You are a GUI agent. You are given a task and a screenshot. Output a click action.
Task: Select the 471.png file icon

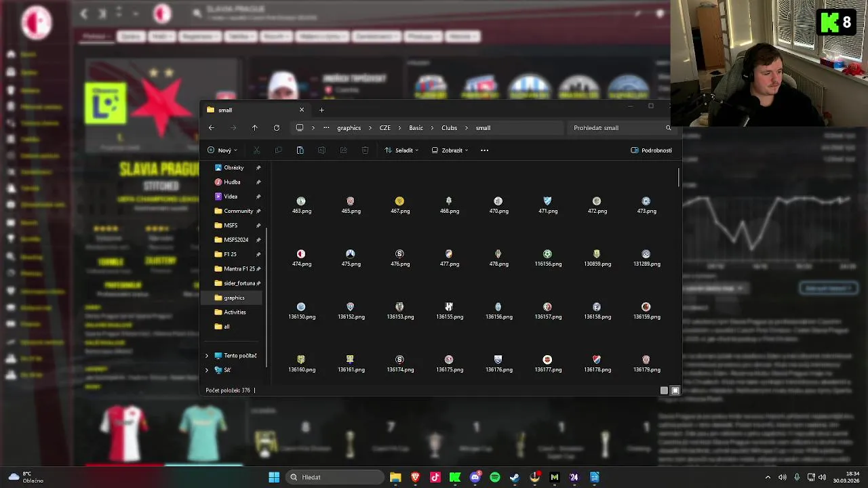(x=547, y=201)
